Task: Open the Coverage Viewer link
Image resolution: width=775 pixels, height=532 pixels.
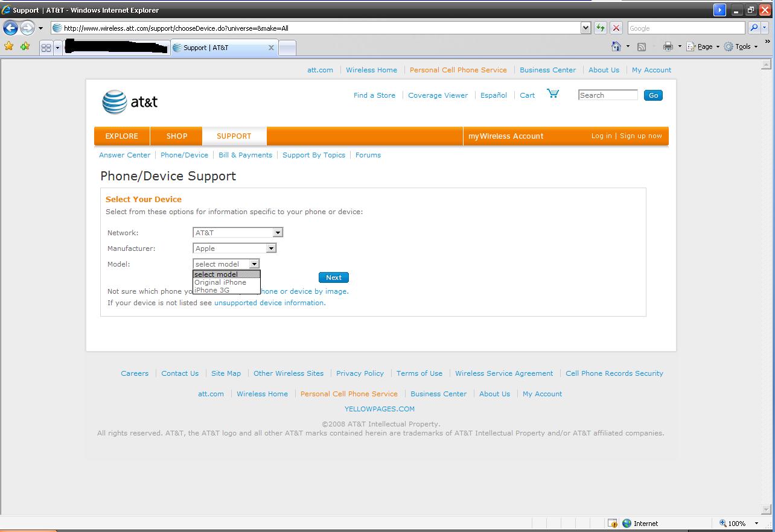Action: 438,95
